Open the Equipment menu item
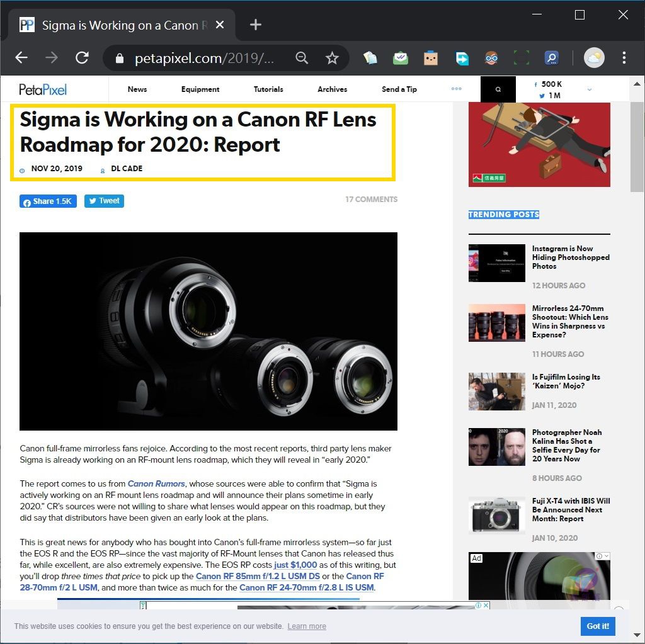This screenshot has height=644, width=645. 200,89
